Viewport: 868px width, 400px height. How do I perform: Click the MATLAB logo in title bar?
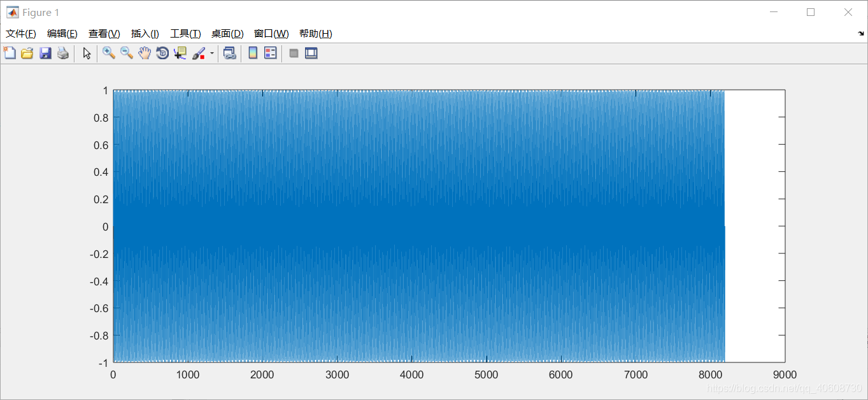12,12
